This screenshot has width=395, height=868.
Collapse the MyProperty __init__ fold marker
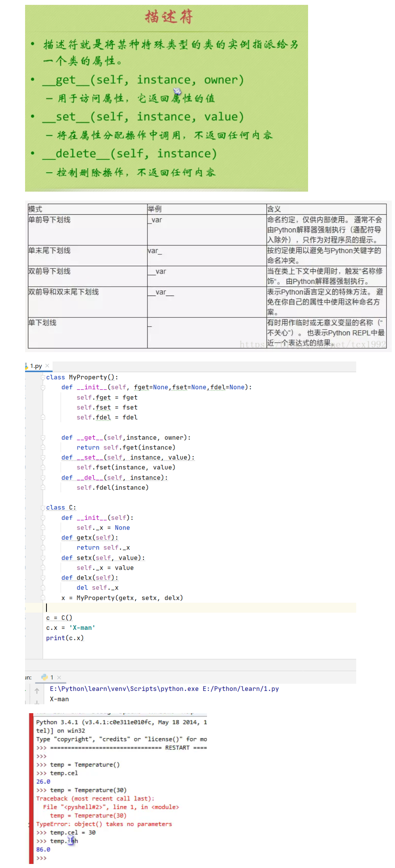point(43,387)
